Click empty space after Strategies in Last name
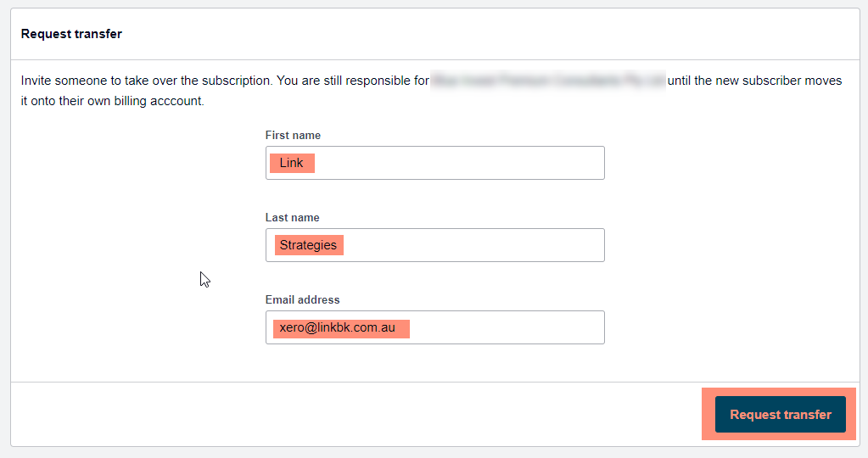This screenshot has width=868, height=458. point(473,245)
